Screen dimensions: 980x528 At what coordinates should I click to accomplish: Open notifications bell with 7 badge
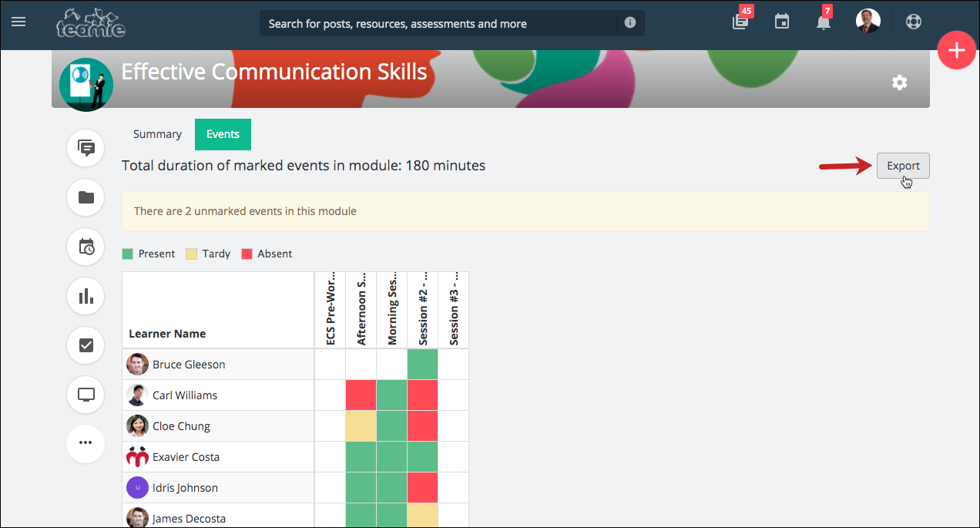tap(824, 22)
